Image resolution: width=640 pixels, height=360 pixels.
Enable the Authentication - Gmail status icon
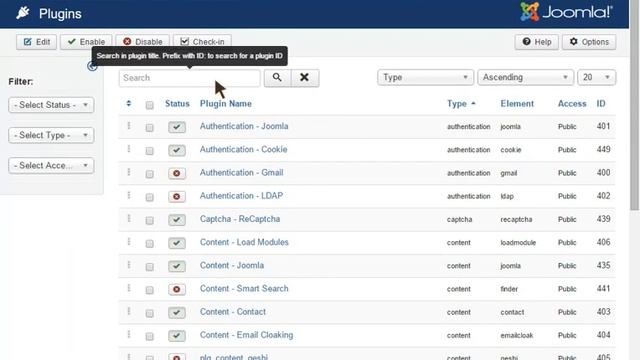click(177, 173)
